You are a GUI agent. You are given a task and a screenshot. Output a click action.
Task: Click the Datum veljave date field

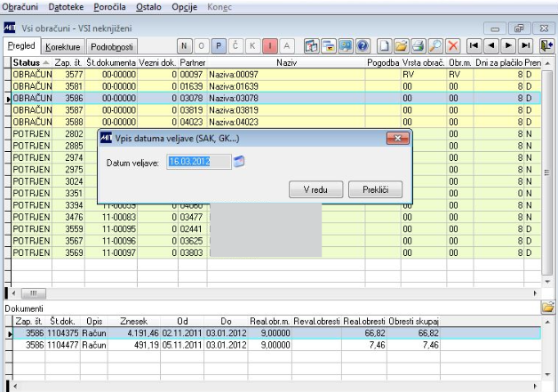198,162
